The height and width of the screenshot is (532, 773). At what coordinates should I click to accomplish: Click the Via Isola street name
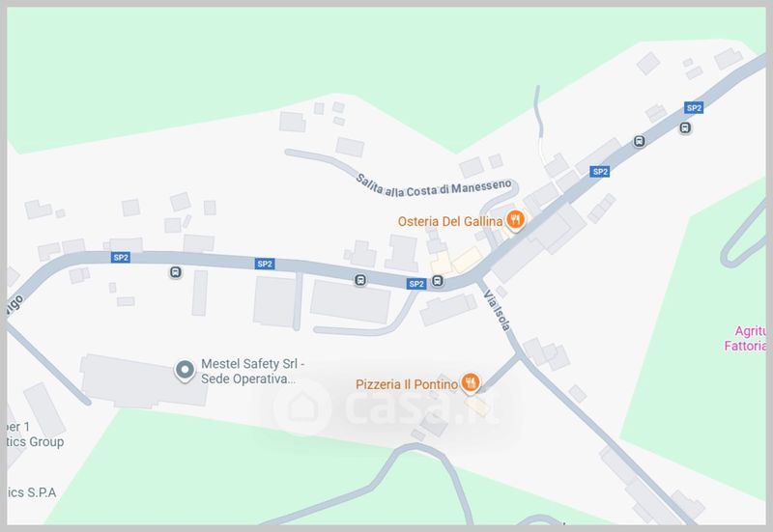pos(497,310)
